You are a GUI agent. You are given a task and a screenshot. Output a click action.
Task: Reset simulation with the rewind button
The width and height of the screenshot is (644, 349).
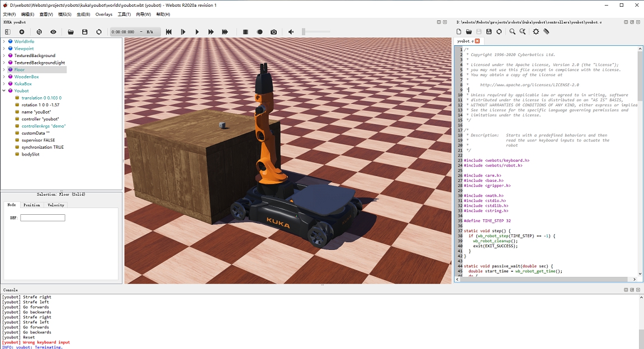[x=169, y=32]
